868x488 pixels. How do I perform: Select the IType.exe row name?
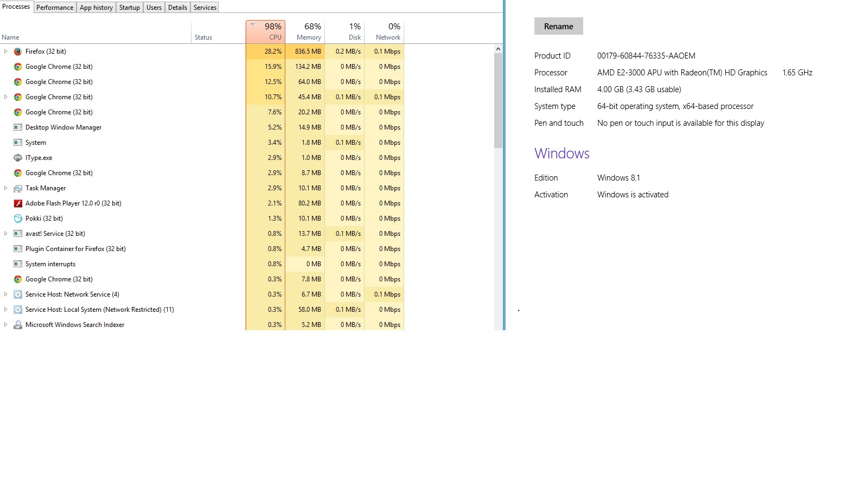(39, 158)
